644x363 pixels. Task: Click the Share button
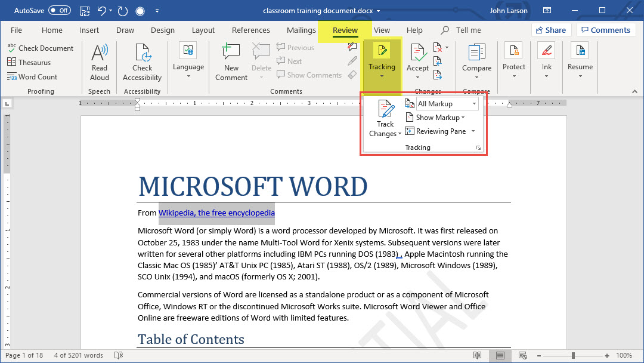click(551, 30)
